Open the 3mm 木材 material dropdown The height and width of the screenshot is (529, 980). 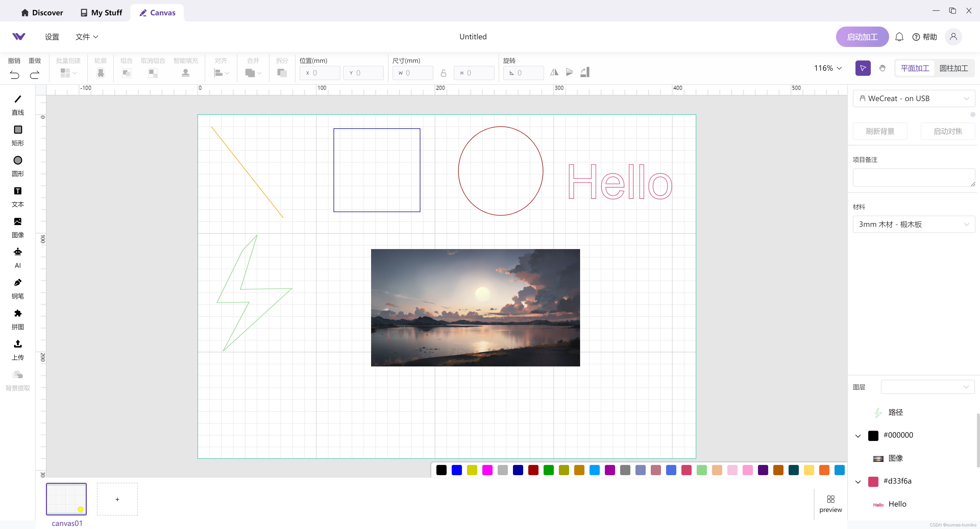pos(913,224)
